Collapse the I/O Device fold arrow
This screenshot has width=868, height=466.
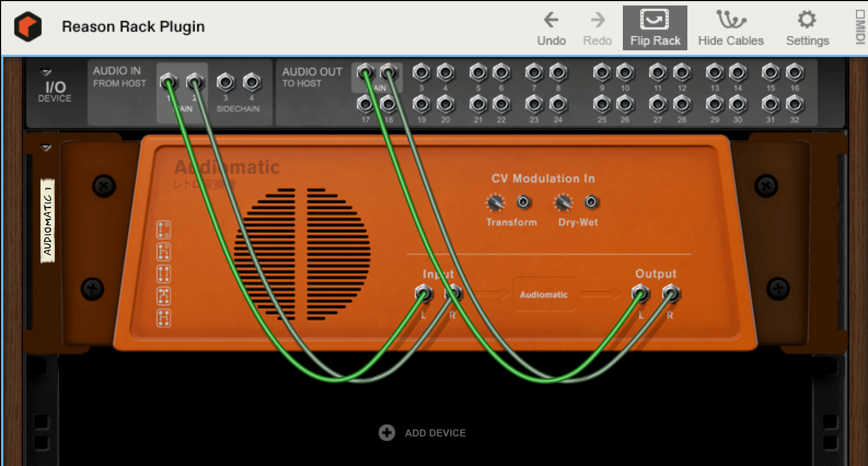pos(47,72)
